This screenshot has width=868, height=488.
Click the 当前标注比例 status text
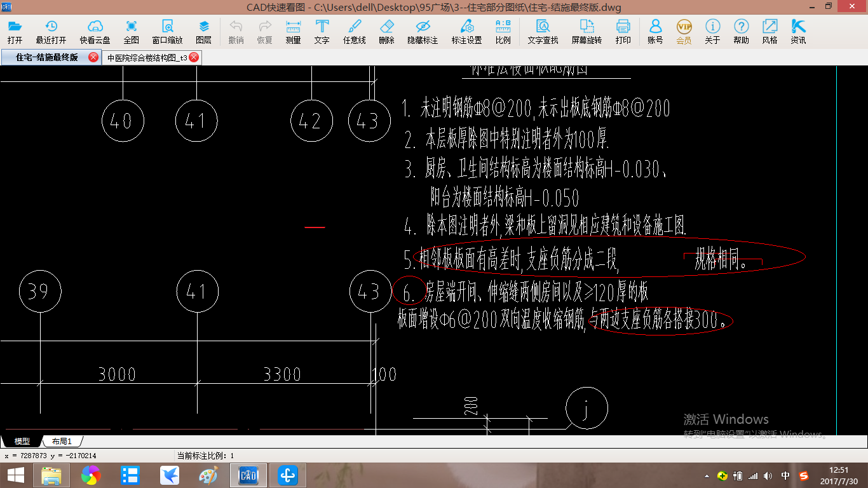(x=205, y=456)
